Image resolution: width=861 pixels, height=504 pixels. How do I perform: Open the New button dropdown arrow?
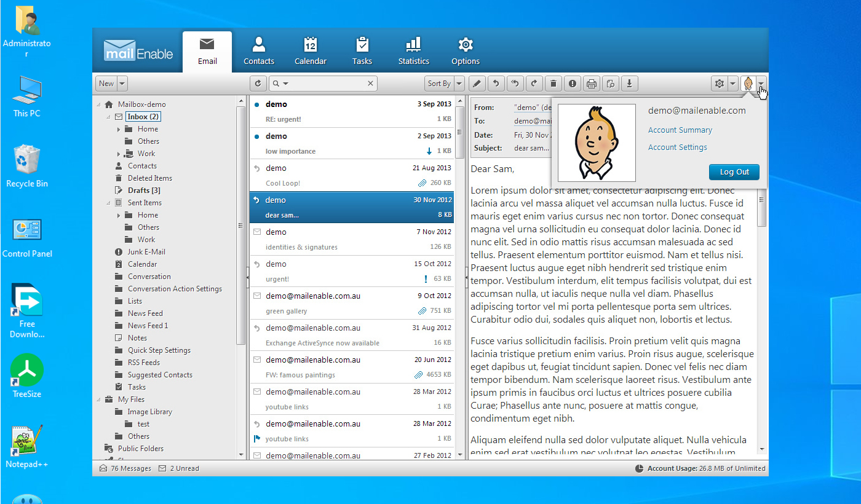(x=122, y=84)
